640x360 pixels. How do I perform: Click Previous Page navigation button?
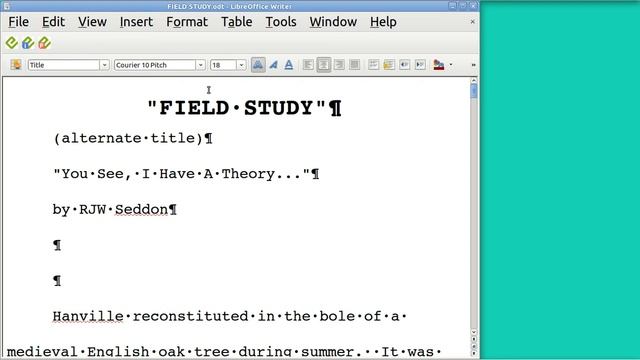[474, 339]
